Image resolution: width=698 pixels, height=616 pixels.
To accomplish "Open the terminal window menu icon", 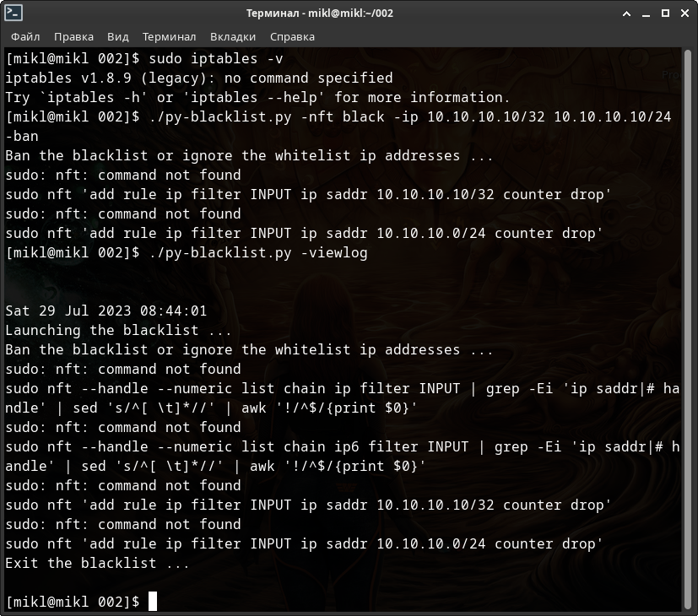I will click(x=14, y=13).
